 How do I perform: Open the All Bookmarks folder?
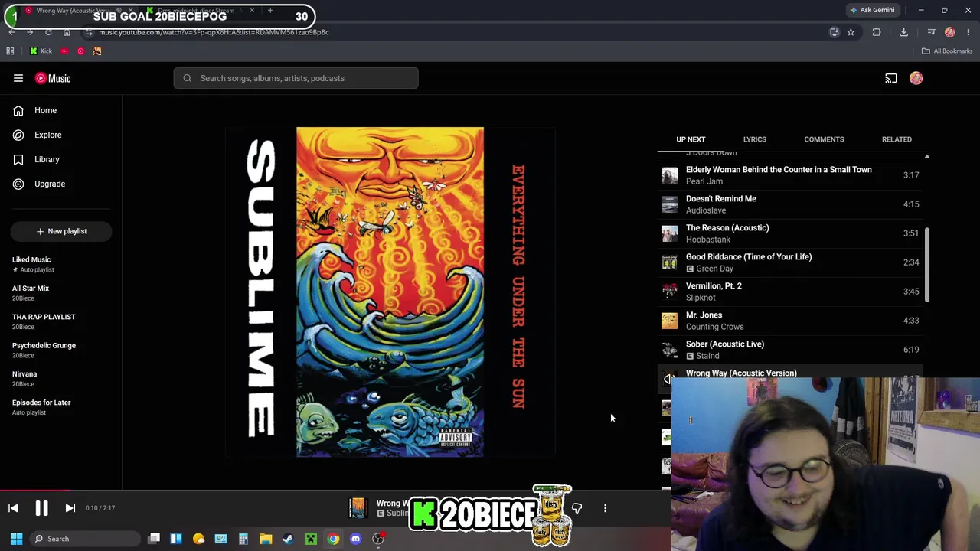click(947, 51)
